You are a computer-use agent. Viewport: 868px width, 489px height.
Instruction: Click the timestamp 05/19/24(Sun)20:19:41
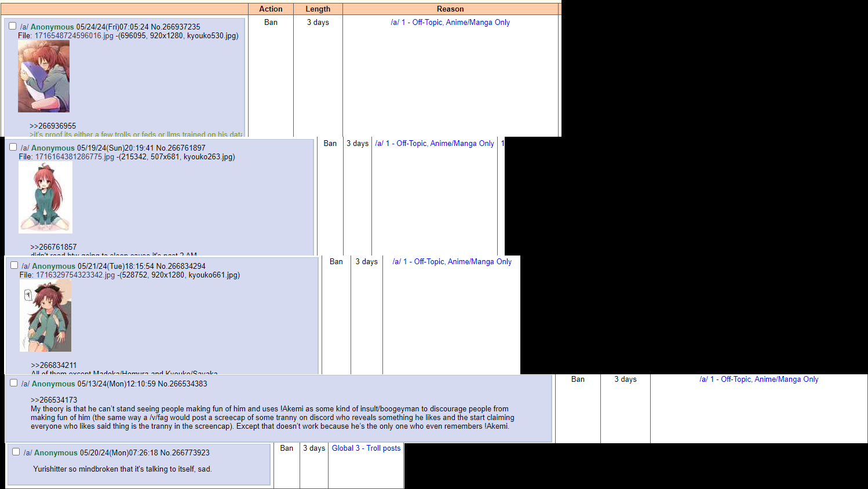pos(115,148)
